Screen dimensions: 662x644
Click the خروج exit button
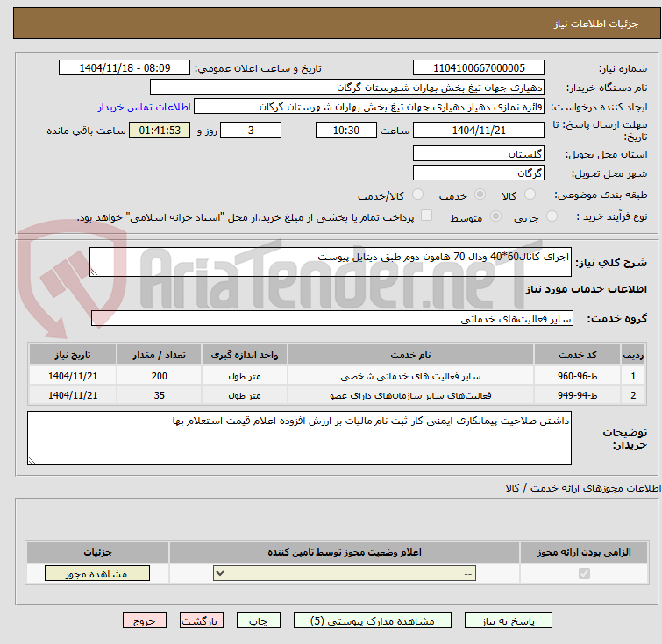tap(145, 621)
